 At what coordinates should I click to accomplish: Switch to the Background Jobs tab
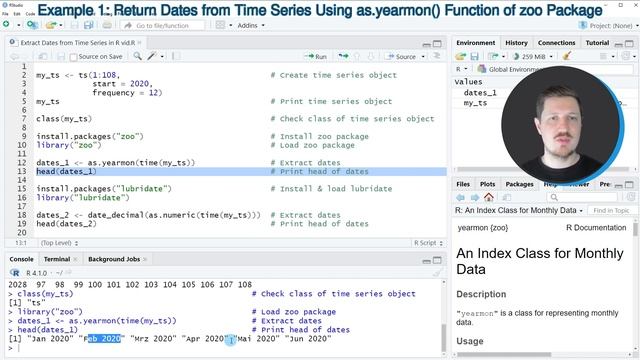(x=114, y=259)
